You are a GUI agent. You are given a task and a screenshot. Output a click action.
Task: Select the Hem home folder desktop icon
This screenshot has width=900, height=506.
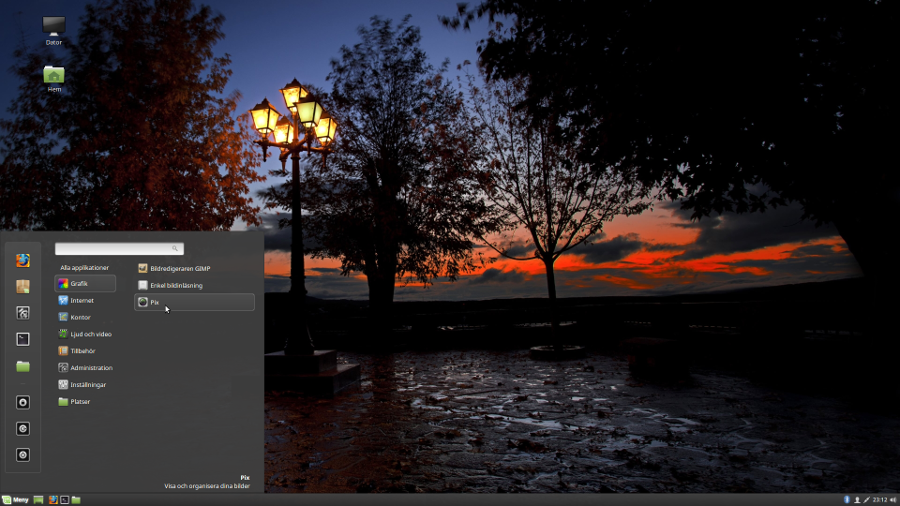point(54,76)
